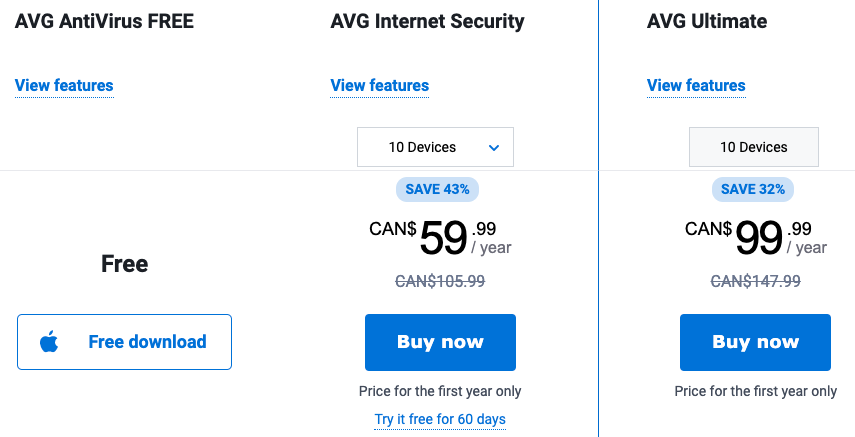Click the SAVE 32% badge
Image resolution: width=855 pixels, height=437 pixels.
click(x=753, y=189)
